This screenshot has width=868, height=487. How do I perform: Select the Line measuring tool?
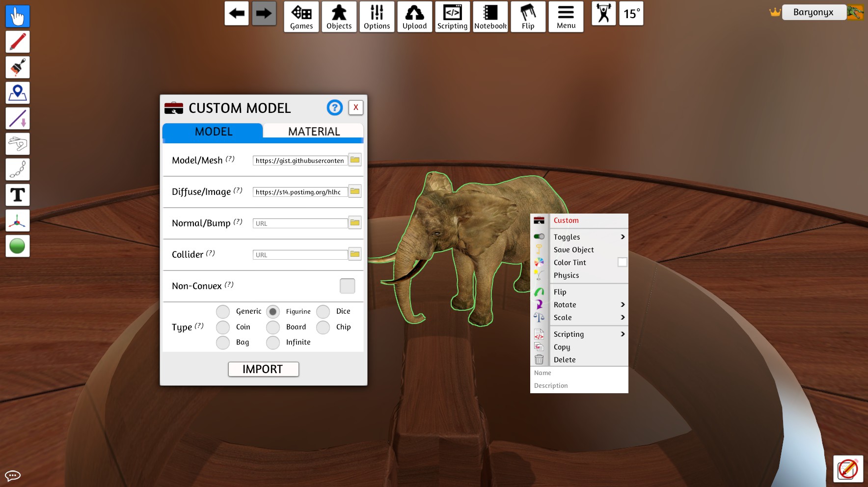18,118
